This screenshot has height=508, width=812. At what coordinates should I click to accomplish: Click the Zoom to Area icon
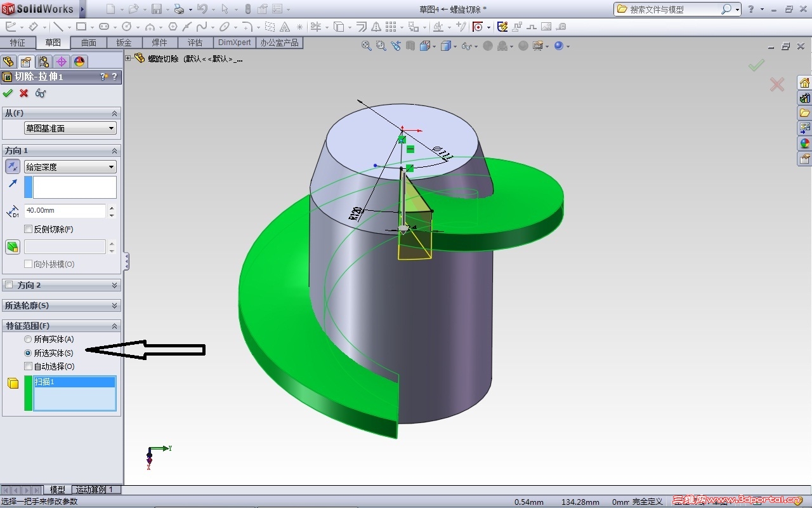coord(381,46)
